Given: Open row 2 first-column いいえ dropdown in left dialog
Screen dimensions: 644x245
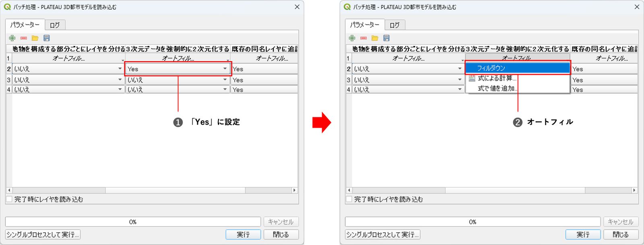Looking at the screenshot, I should point(68,69).
